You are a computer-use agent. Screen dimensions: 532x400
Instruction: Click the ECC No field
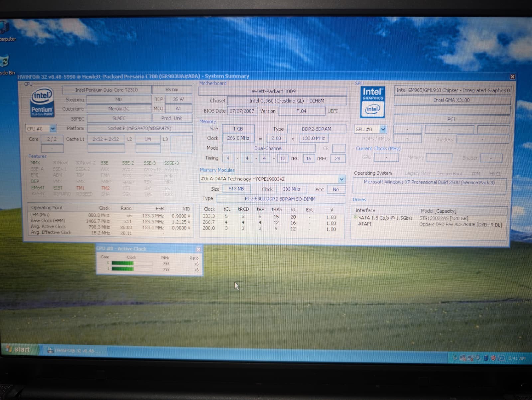pos(336,189)
